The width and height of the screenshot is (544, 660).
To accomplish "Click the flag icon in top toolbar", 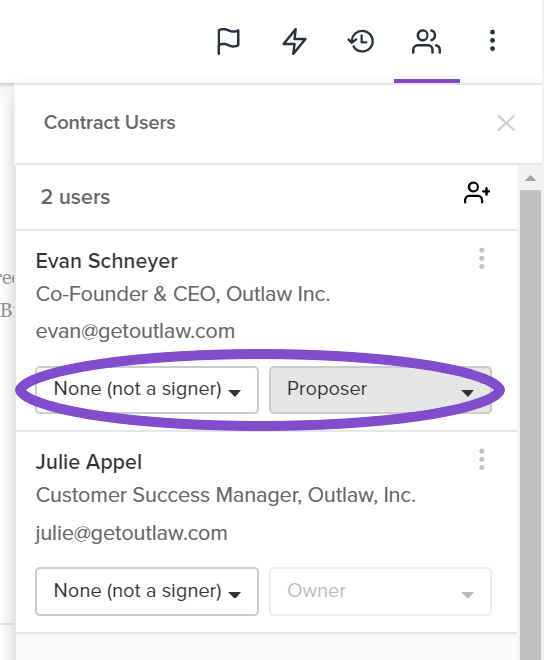I will pyautogui.click(x=228, y=41).
